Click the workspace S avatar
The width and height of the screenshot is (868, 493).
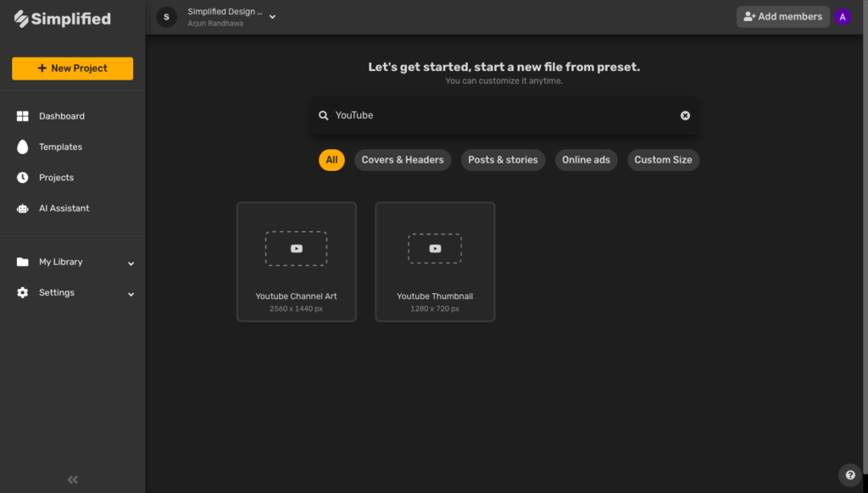coord(167,17)
